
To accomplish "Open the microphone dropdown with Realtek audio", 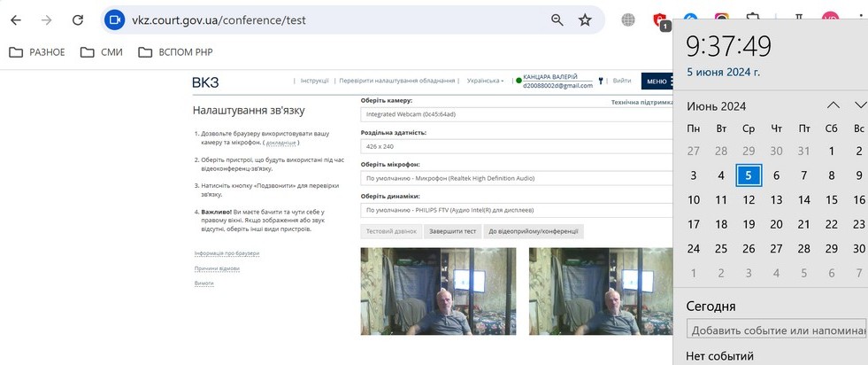I will click(x=517, y=178).
